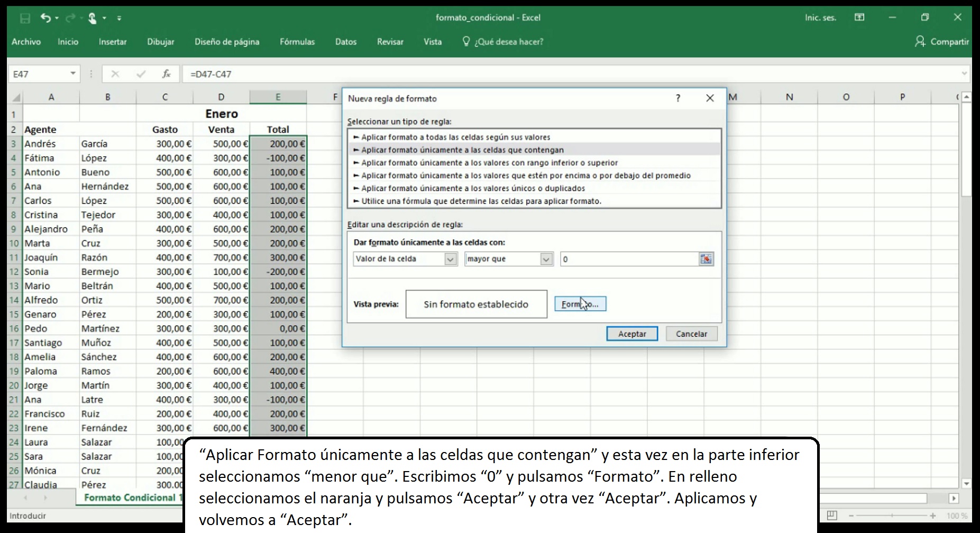Select rule Aplicar formato únicamente a celdas que contengan
980x533 pixels.
[x=534, y=150]
